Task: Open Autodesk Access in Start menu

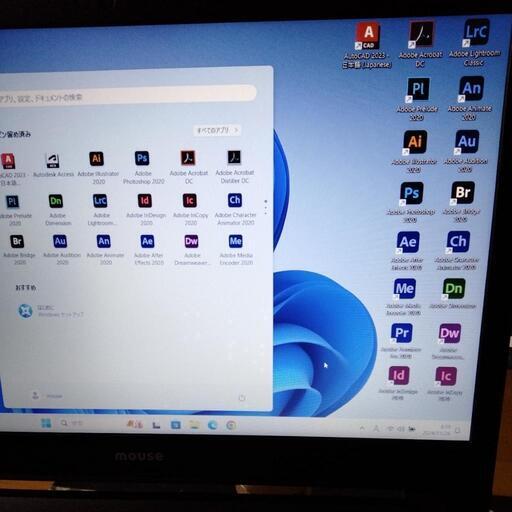Action: click(53, 165)
